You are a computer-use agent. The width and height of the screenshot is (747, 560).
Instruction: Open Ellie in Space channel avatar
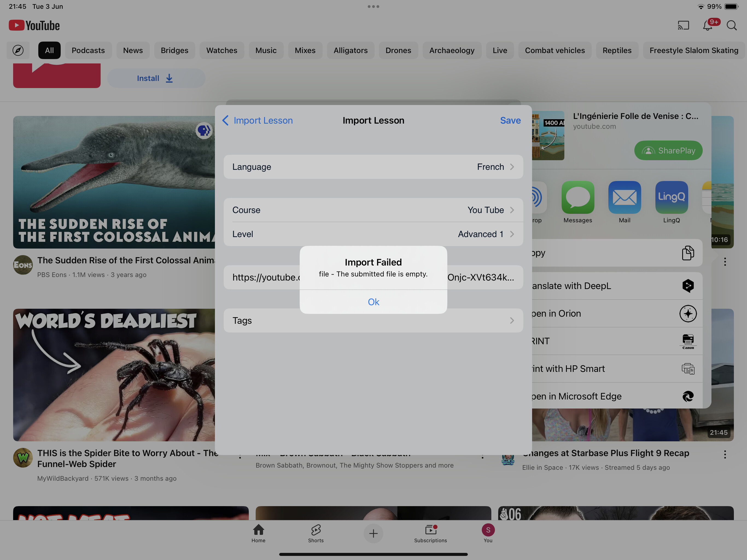point(507,460)
